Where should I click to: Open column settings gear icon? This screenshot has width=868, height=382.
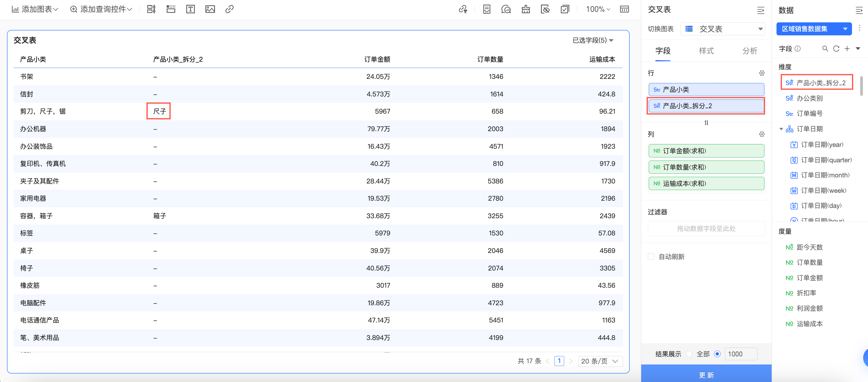coord(761,134)
